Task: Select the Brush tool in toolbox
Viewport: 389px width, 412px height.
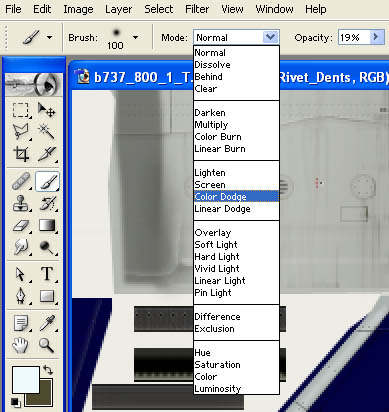Action: (47, 181)
